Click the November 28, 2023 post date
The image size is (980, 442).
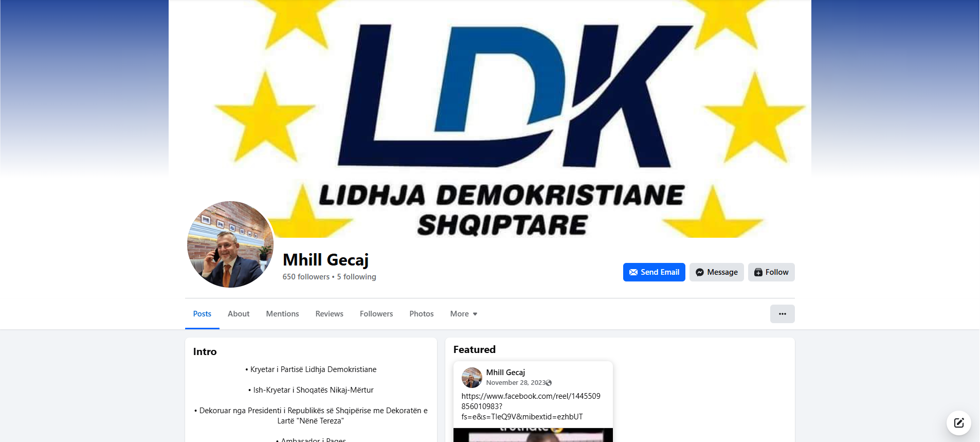tap(516, 383)
